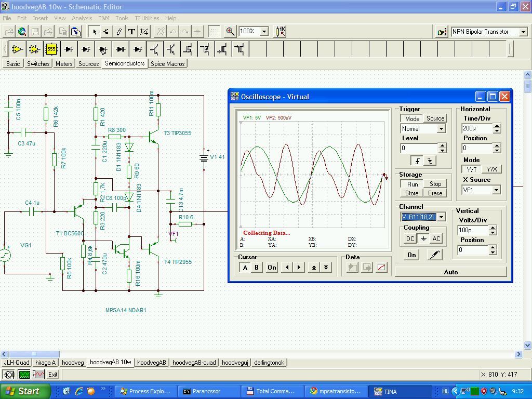This screenshot has width=532, height=399.
Task: Pick the text tool (T) in toolbar
Action: click(x=132, y=32)
